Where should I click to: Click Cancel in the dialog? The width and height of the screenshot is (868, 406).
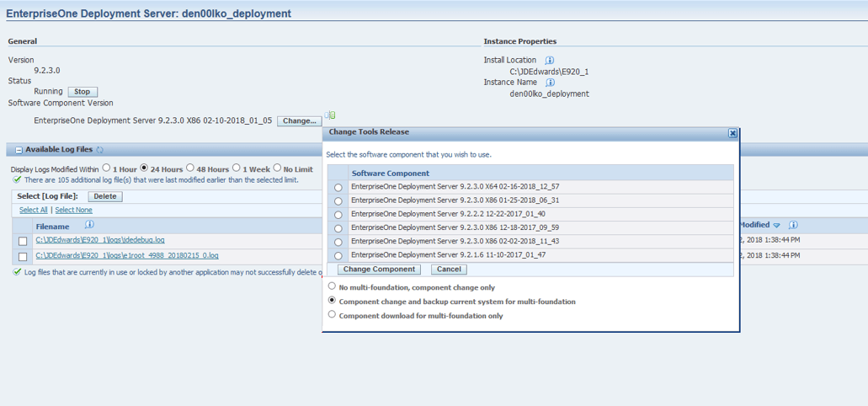tap(449, 270)
